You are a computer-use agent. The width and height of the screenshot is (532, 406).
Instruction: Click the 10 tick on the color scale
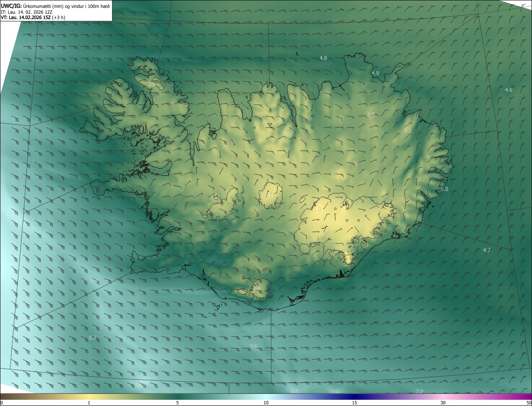pos(266,403)
